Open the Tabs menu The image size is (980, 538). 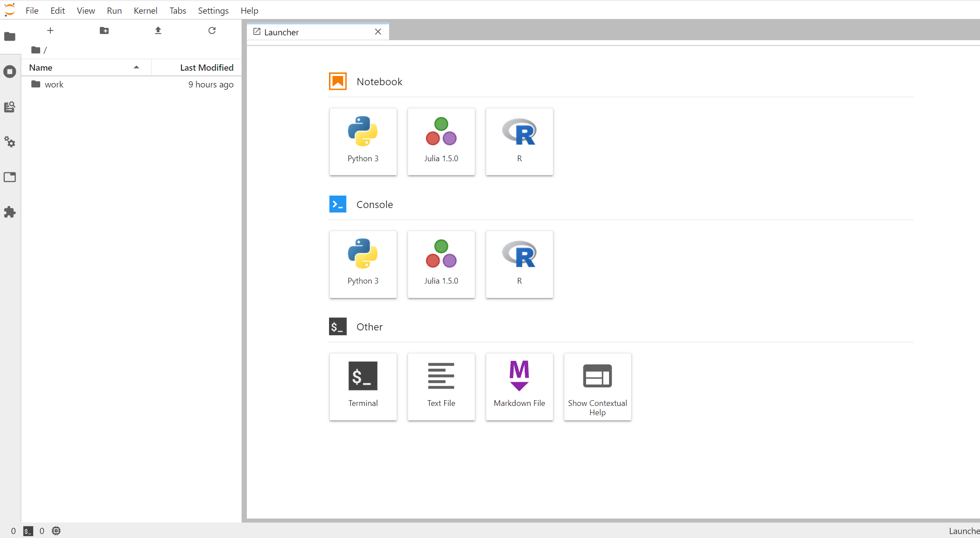click(178, 11)
